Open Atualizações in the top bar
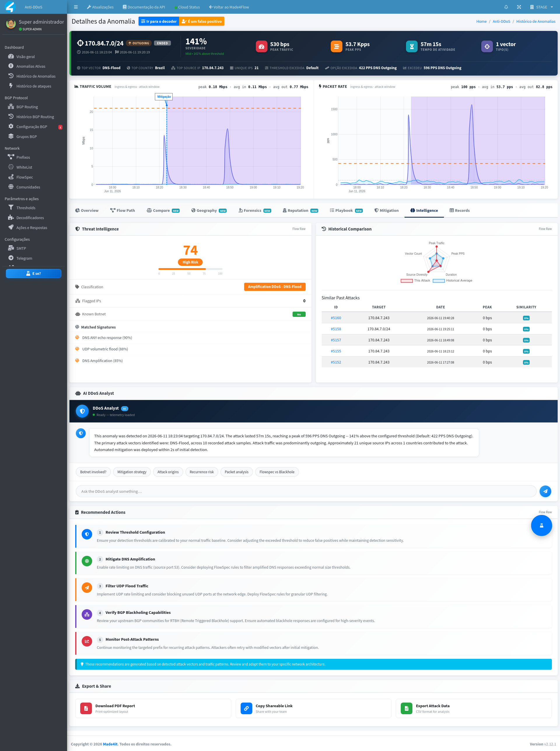The image size is (560, 751). (100, 7)
